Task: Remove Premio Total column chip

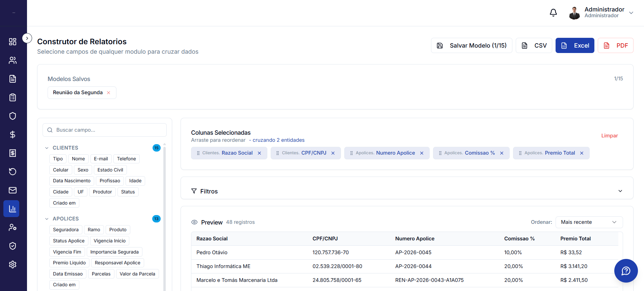Action: click(x=582, y=153)
